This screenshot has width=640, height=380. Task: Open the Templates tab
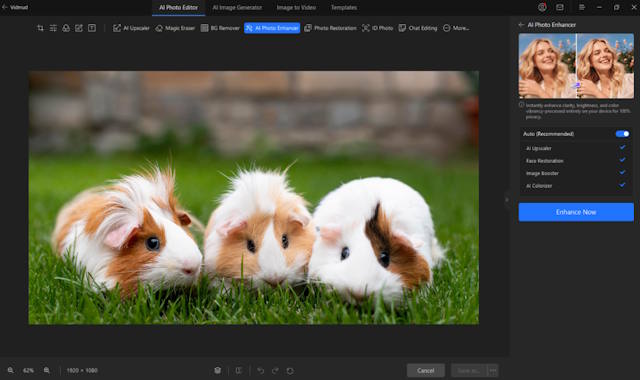pyautogui.click(x=344, y=7)
